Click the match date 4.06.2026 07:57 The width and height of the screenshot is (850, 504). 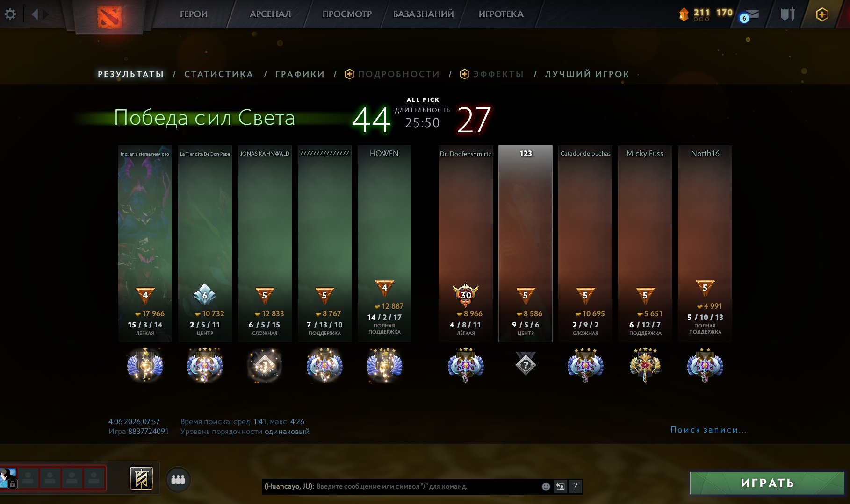click(134, 421)
